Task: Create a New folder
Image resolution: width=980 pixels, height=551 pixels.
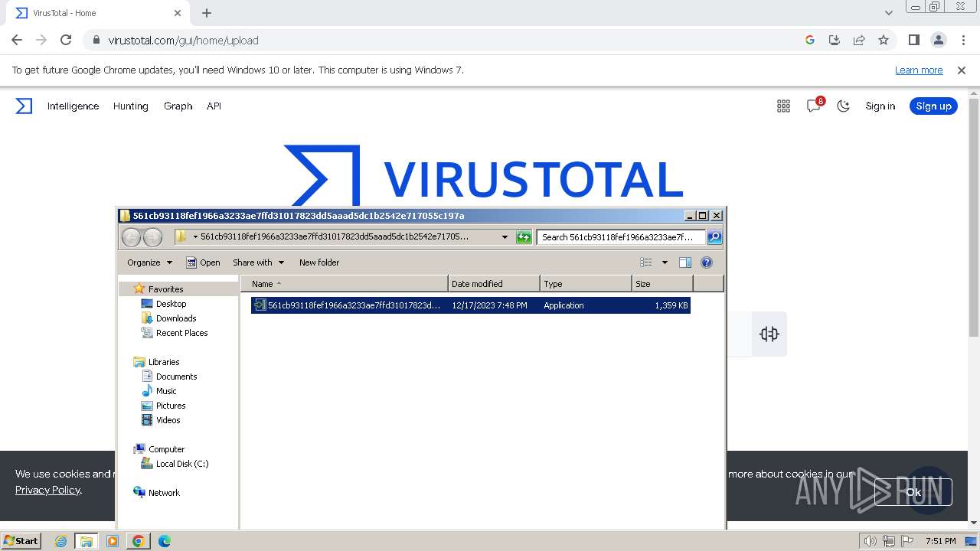Action: pos(319,262)
